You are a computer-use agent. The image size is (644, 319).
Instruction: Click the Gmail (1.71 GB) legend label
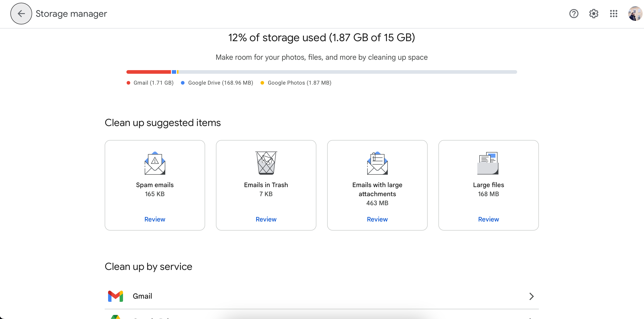153,83
